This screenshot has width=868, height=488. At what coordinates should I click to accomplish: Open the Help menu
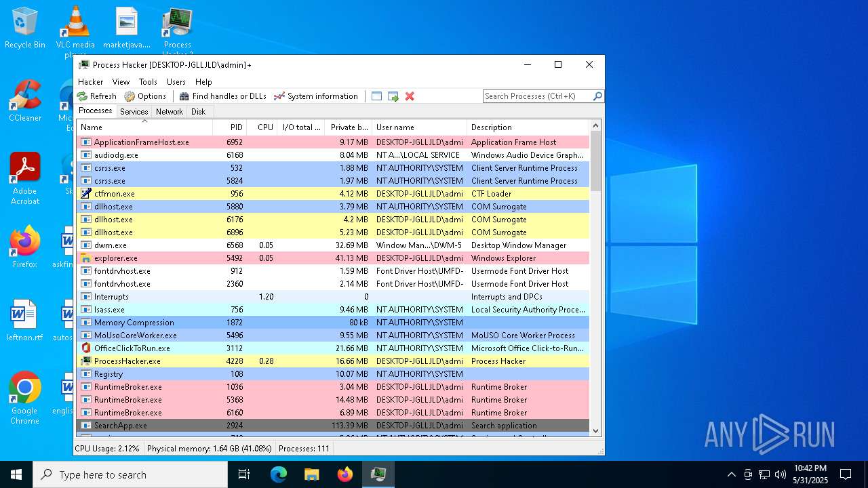203,82
